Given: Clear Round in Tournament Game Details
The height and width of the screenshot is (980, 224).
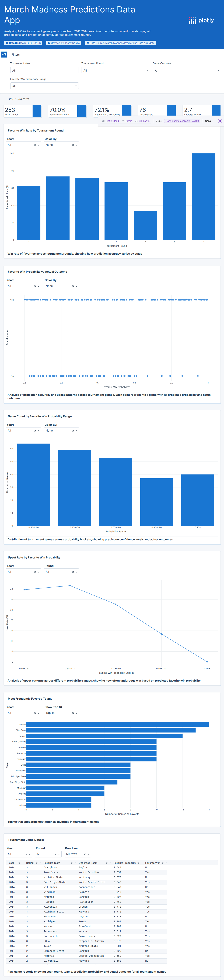Looking at the screenshot, I should (55, 854).
